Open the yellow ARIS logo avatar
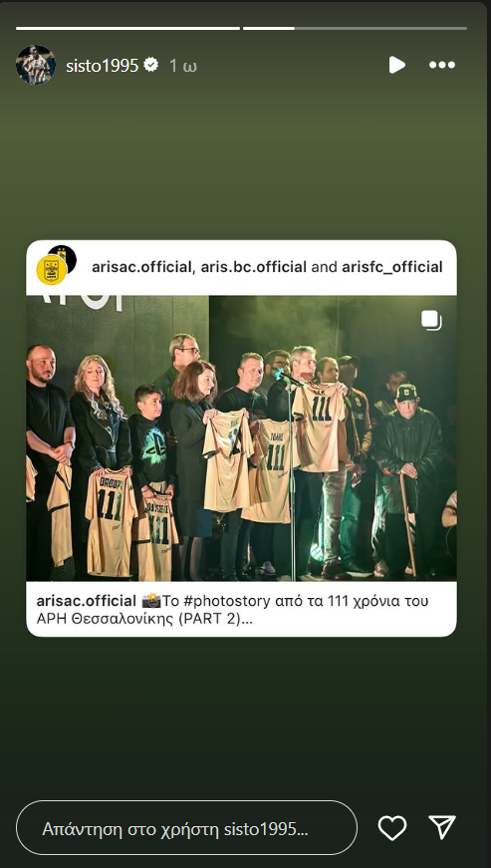 coord(52,270)
